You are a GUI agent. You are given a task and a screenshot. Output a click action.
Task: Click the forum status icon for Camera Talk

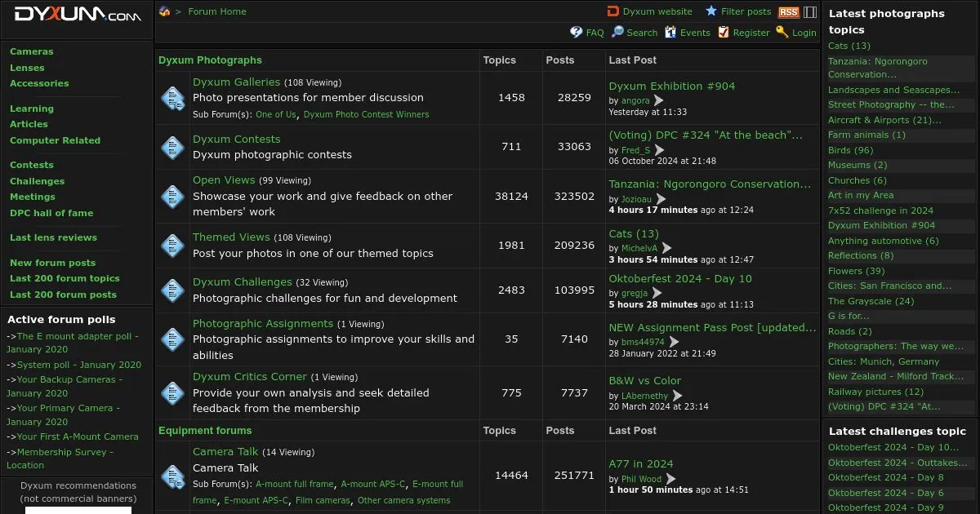(x=172, y=476)
